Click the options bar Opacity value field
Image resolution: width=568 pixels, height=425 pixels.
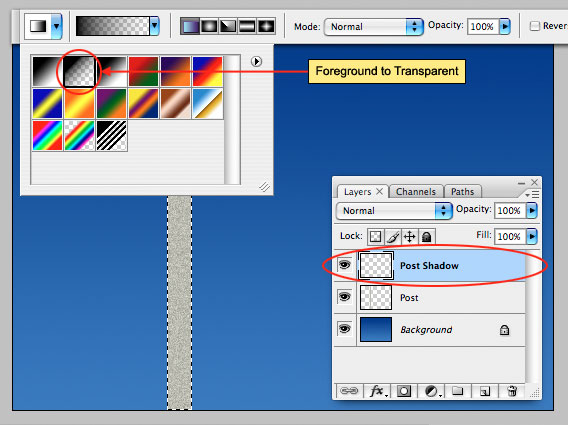click(x=483, y=26)
